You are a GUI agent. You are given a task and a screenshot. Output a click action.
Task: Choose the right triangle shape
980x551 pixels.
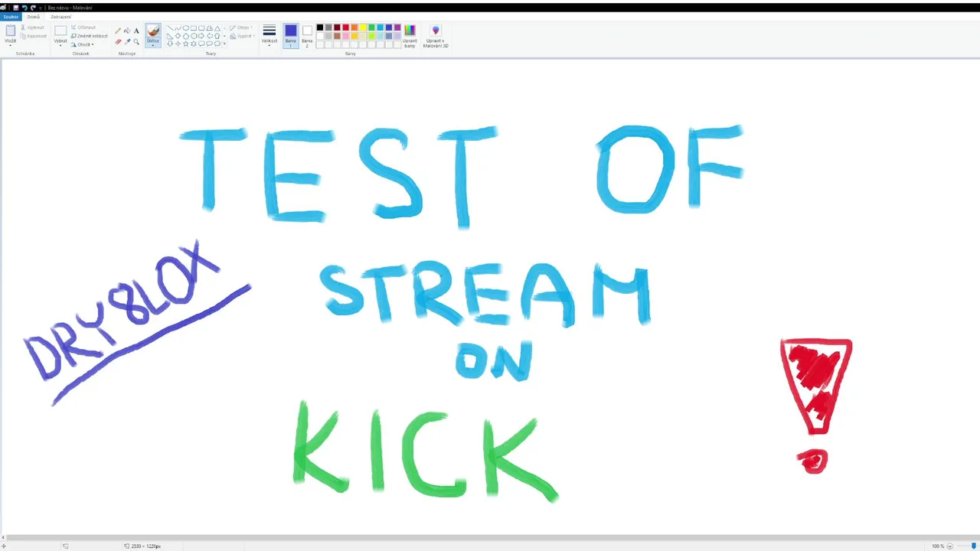[170, 36]
